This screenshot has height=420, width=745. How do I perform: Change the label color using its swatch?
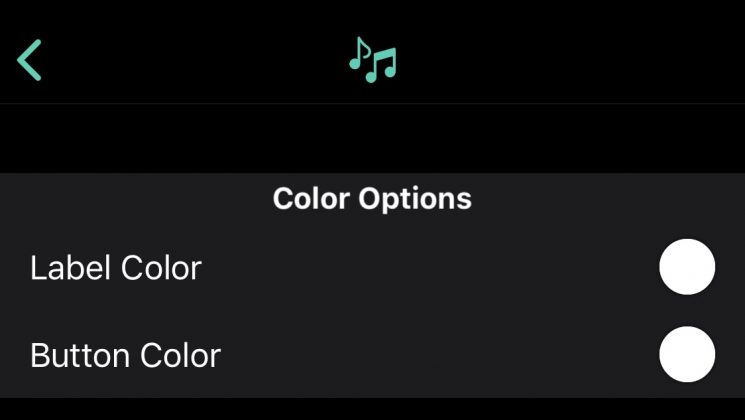687,267
